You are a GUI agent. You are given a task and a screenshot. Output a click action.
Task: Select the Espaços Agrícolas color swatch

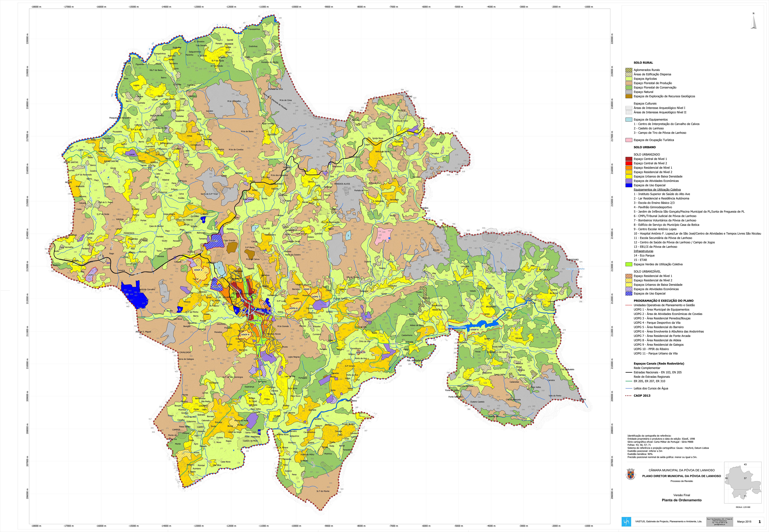click(x=629, y=79)
